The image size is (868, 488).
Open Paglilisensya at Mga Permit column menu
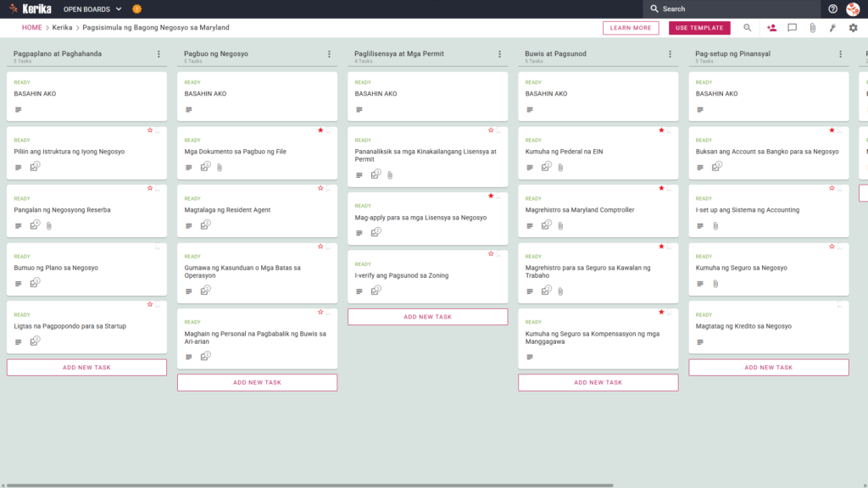pyautogui.click(x=500, y=54)
